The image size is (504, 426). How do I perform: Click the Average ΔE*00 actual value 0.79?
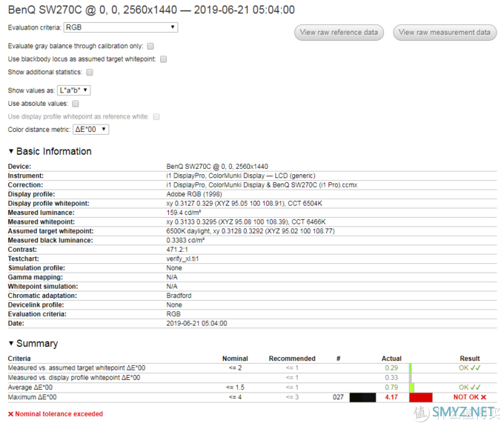(391, 387)
